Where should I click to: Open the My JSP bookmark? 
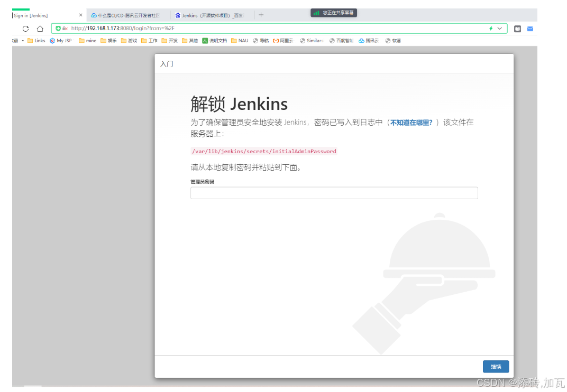coord(61,41)
